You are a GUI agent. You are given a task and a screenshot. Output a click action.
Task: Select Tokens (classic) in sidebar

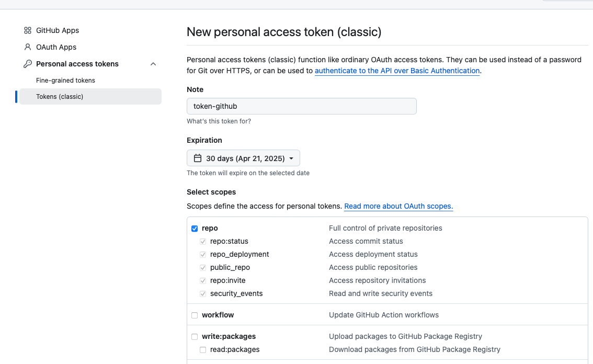tap(60, 97)
